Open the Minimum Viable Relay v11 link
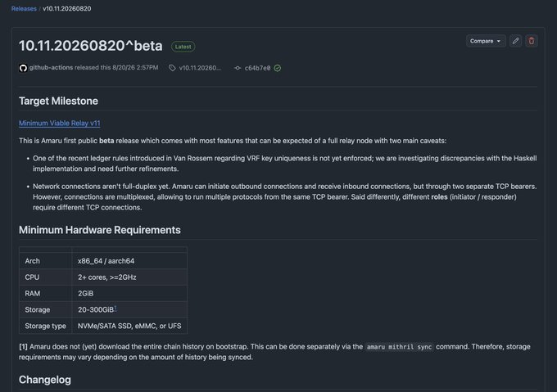This screenshot has width=557, height=392. pos(59,123)
